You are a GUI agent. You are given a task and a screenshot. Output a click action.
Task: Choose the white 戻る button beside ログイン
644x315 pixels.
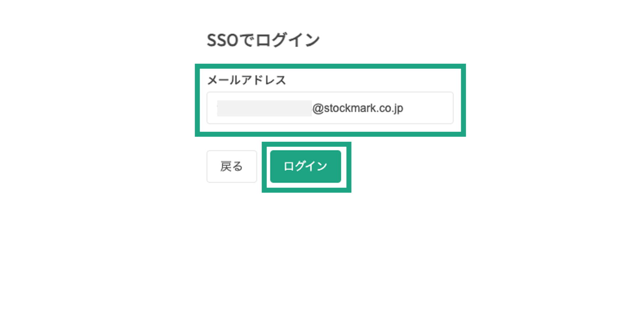coord(232,166)
